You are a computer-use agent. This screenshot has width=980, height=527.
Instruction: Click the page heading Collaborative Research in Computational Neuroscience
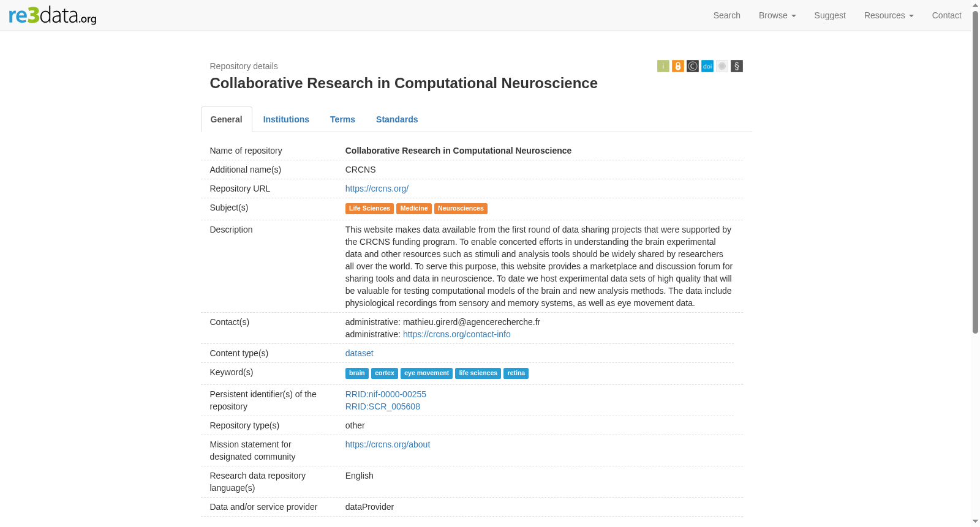coord(404,83)
